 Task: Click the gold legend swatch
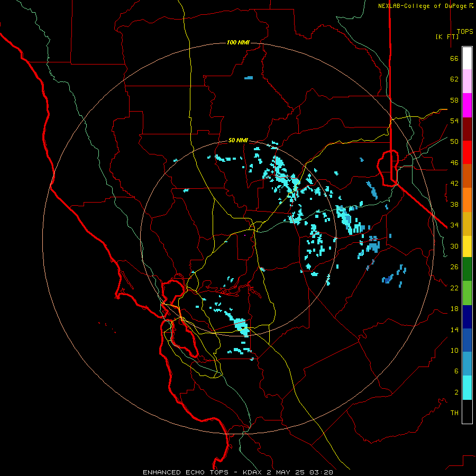(467, 224)
